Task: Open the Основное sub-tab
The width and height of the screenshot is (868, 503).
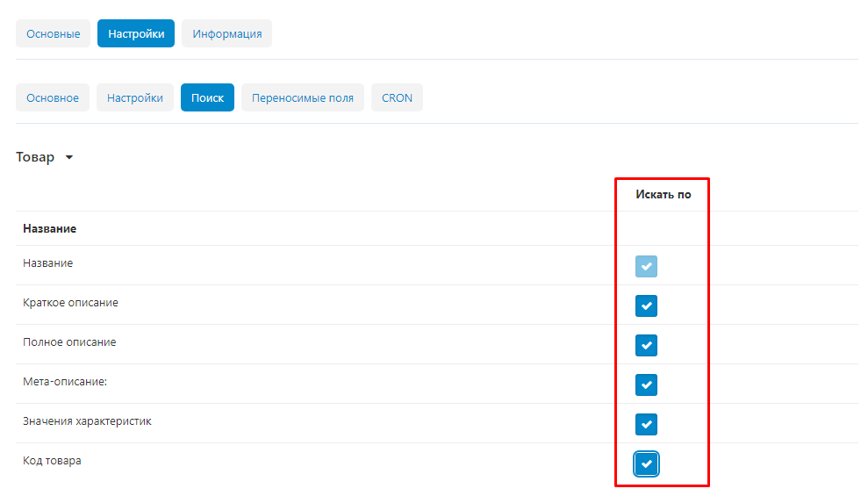Action: coord(53,97)
